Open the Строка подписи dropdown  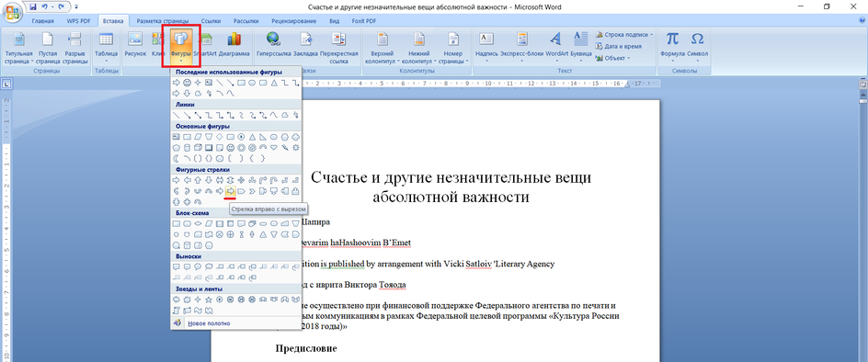[x=624, y=34]
